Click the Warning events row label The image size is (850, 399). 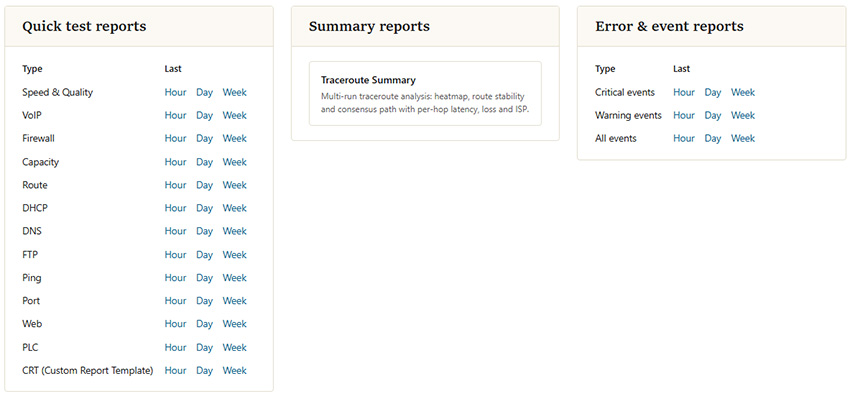tap(628, 115)
